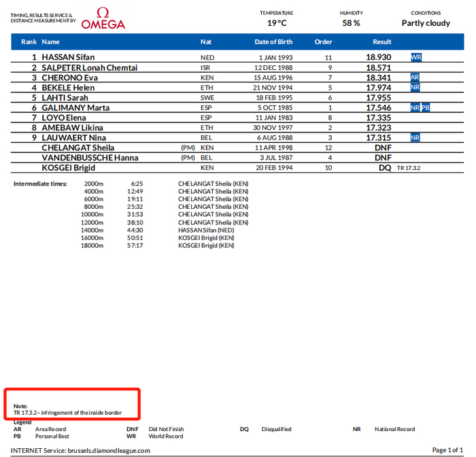Click the 14000m leader HASSAN Sifan (NED)
This screenshot has height=457, width=476.
coord(206,230)
